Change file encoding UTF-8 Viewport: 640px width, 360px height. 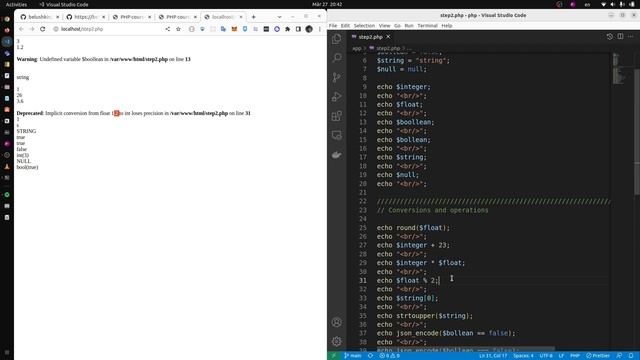tap(546, 356)
